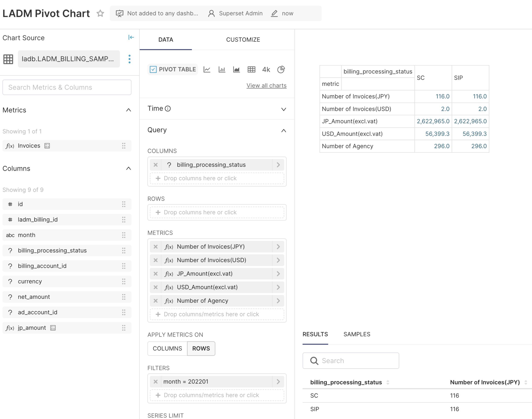Apply metrics on ROWS option
This screenshot has width=532, height=419.
(201, 348)
